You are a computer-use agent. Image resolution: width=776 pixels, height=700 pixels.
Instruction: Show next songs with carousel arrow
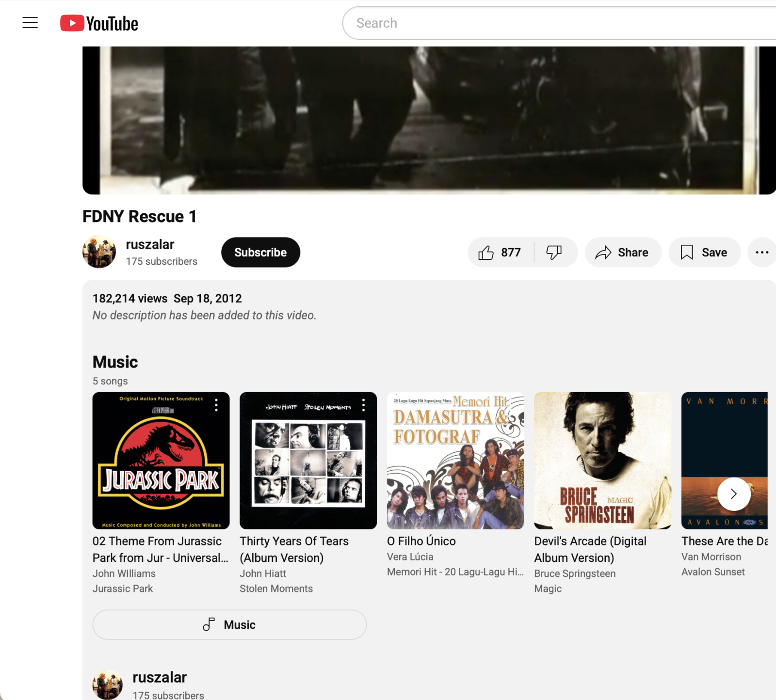coord(734,494)
